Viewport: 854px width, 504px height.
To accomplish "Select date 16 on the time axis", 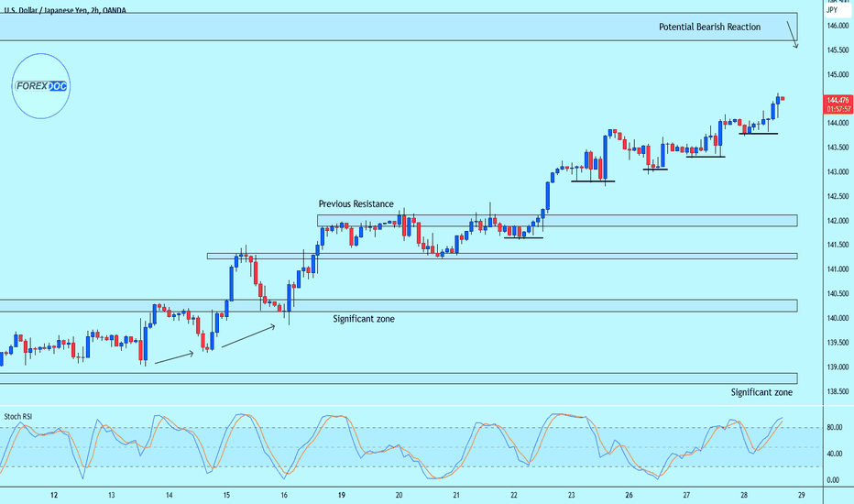I will click(x=284, y=495).
